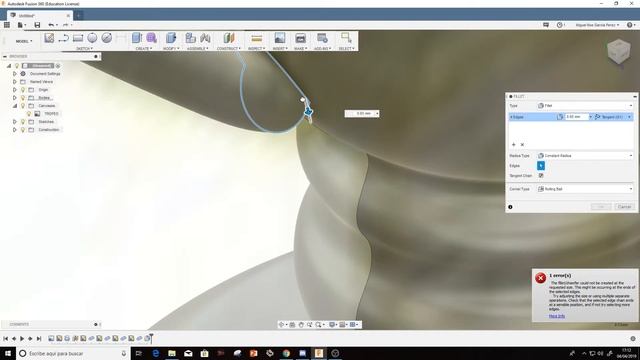This screenshot has height=360, width=640.
Task: Select the Create Sketch tool
Action: (x=49, y=38)
